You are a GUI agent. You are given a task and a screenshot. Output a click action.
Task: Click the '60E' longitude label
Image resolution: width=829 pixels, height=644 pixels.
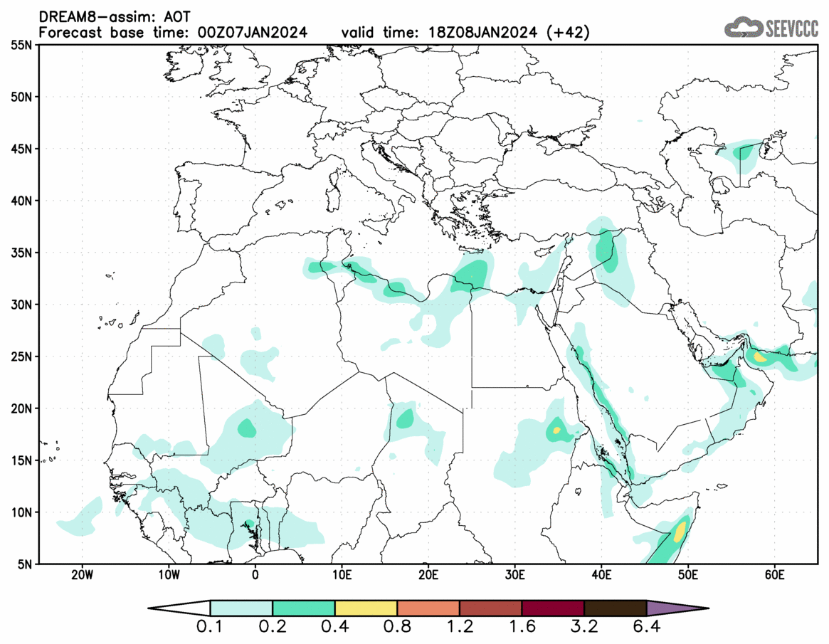774,575
